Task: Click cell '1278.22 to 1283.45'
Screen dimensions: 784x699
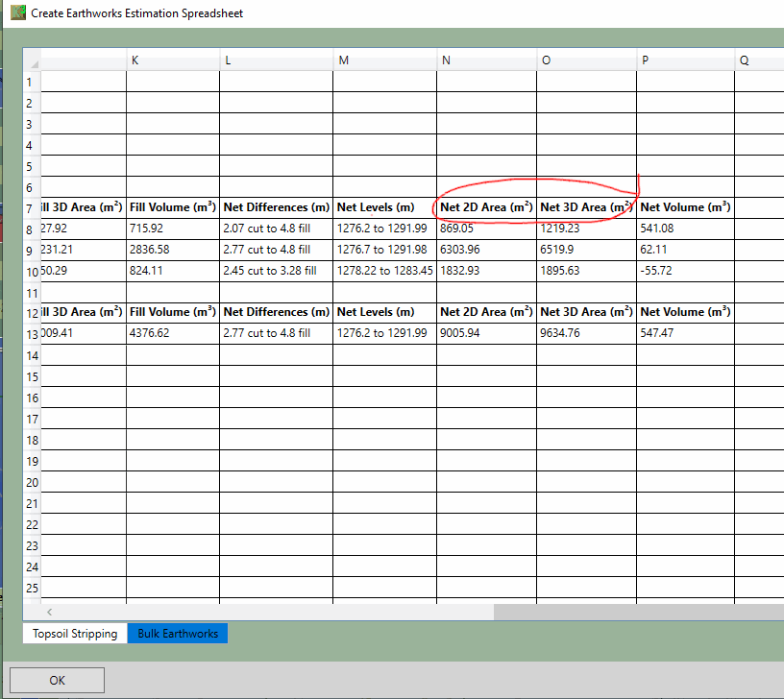Action: [385, 271]
